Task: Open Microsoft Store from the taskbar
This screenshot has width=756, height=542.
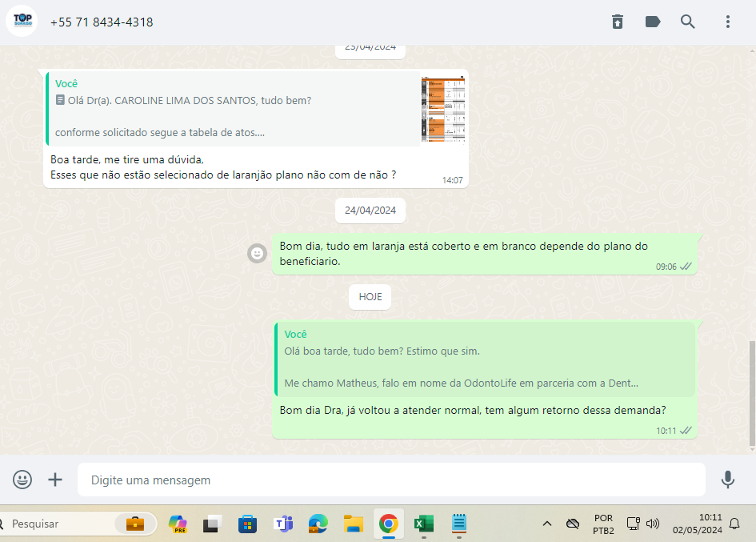Action: coord(247,524)
